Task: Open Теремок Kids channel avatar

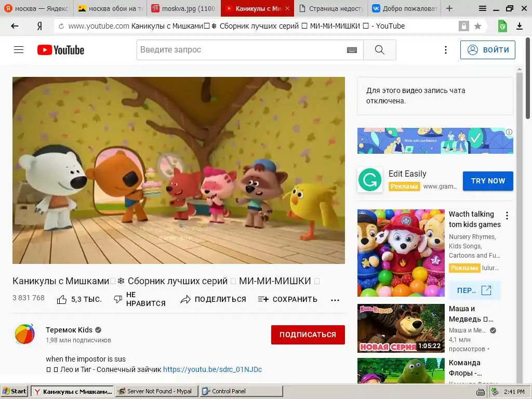Action: [24, 334]
